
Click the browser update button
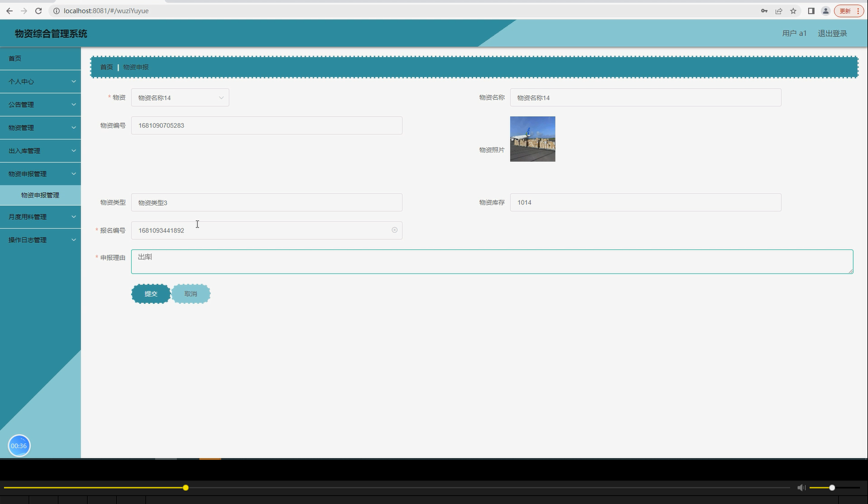point(849,11)
